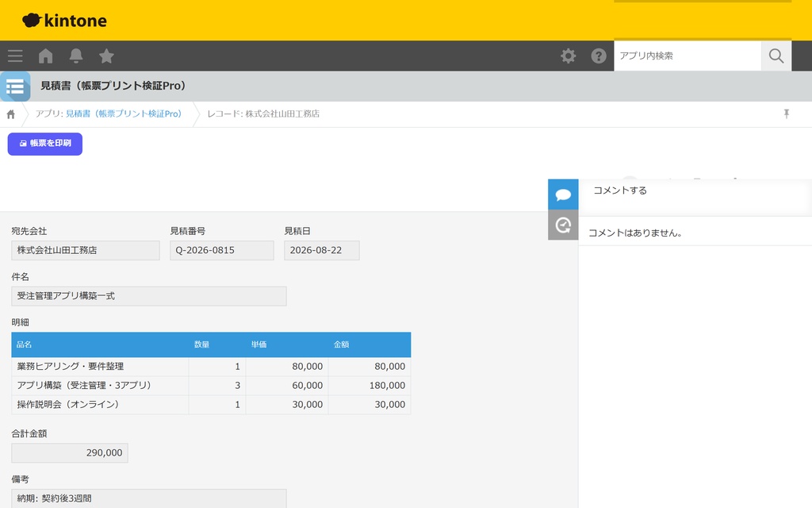Click 件名 value 受注管理アプリ構築一式
The width and height of the screenshot is (812, 508).
(148, 296)
